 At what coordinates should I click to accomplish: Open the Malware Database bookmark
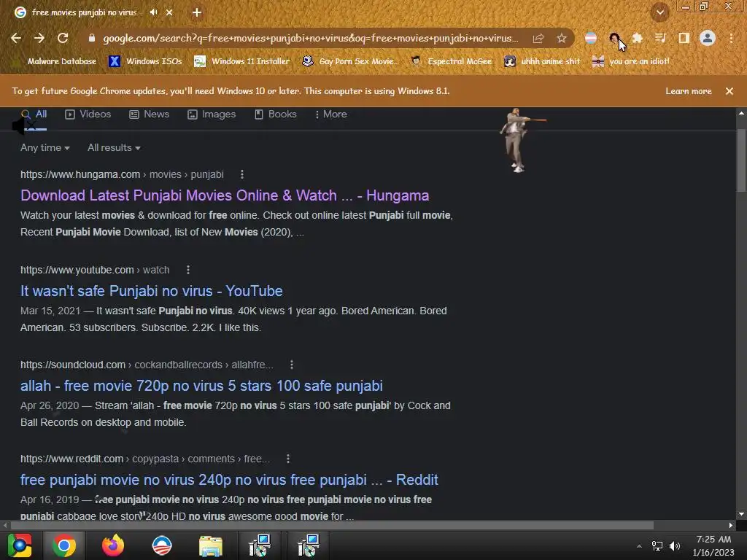(x=56, y=61)
